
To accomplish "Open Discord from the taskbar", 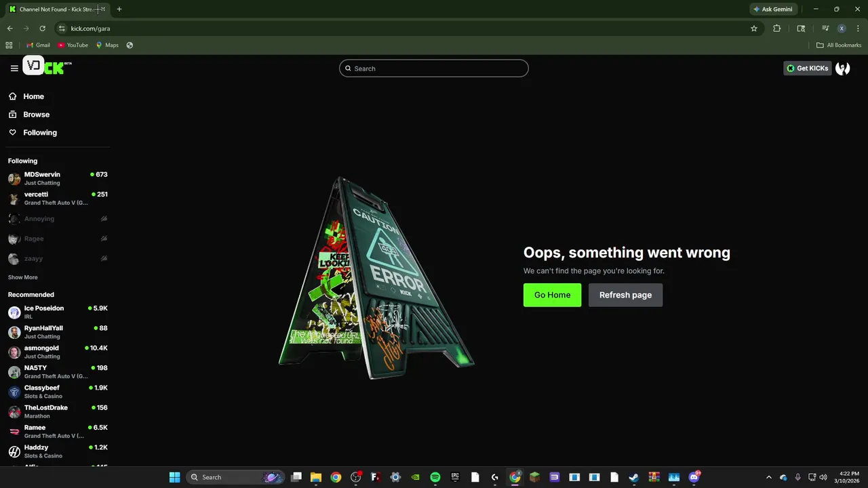I will [x=694, y=477].
